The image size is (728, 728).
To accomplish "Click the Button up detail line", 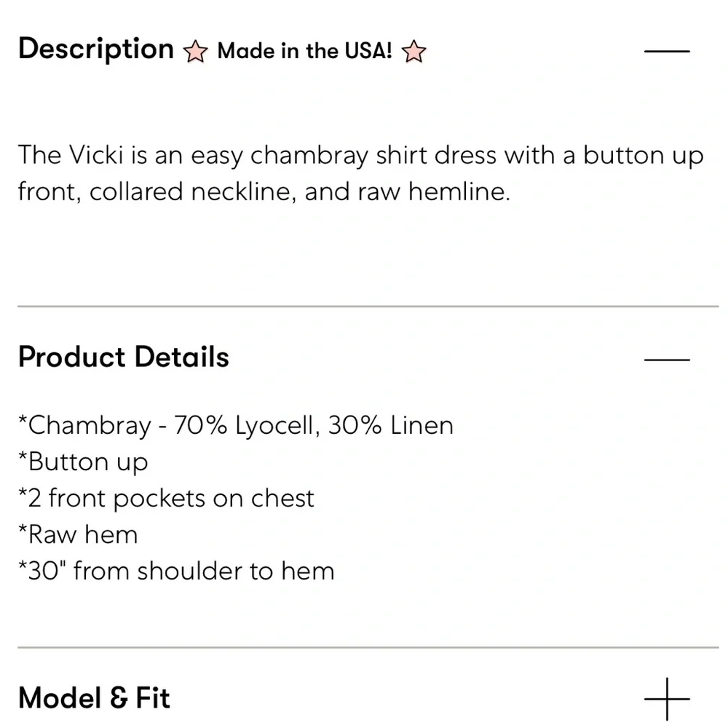I will [83, 462].
